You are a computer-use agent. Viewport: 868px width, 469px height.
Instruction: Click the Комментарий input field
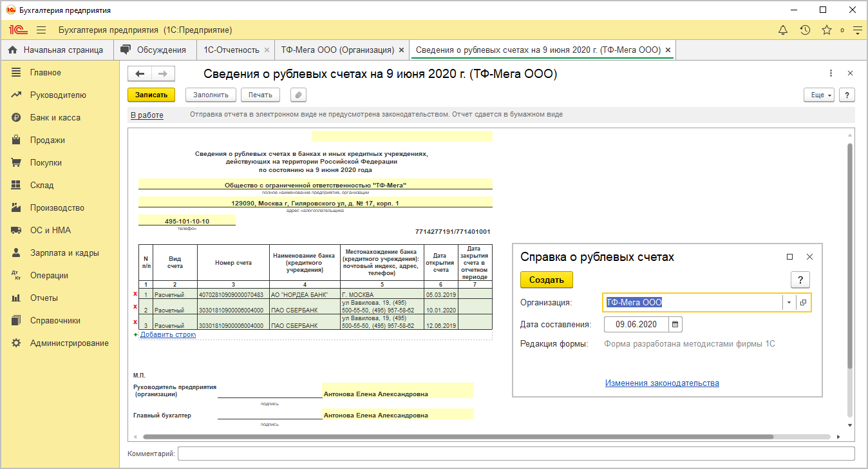[x=516, y=454]
